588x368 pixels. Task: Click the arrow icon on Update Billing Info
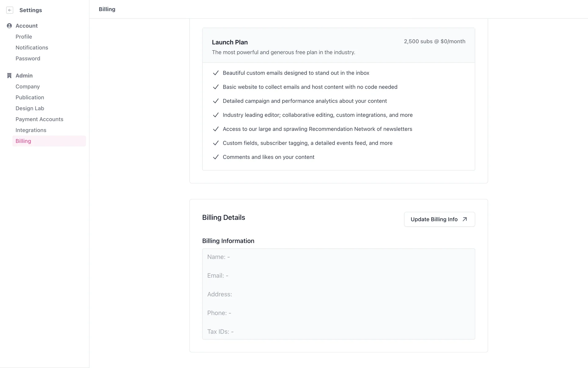coord(465,219)
